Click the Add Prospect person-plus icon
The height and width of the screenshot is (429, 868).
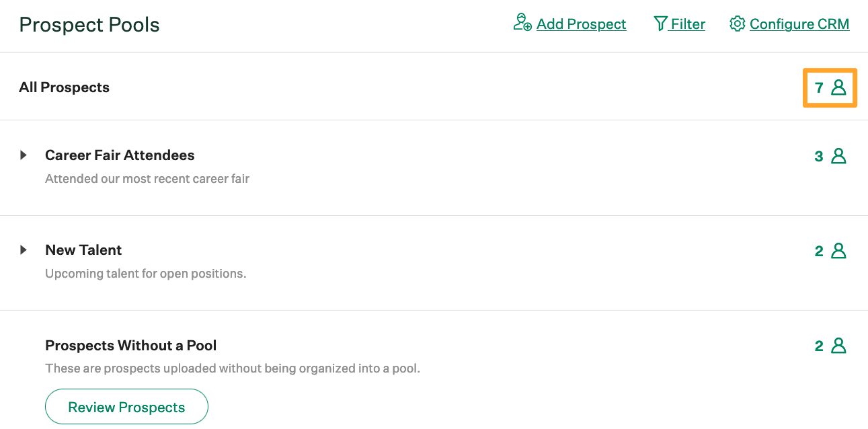click(521, 24)
